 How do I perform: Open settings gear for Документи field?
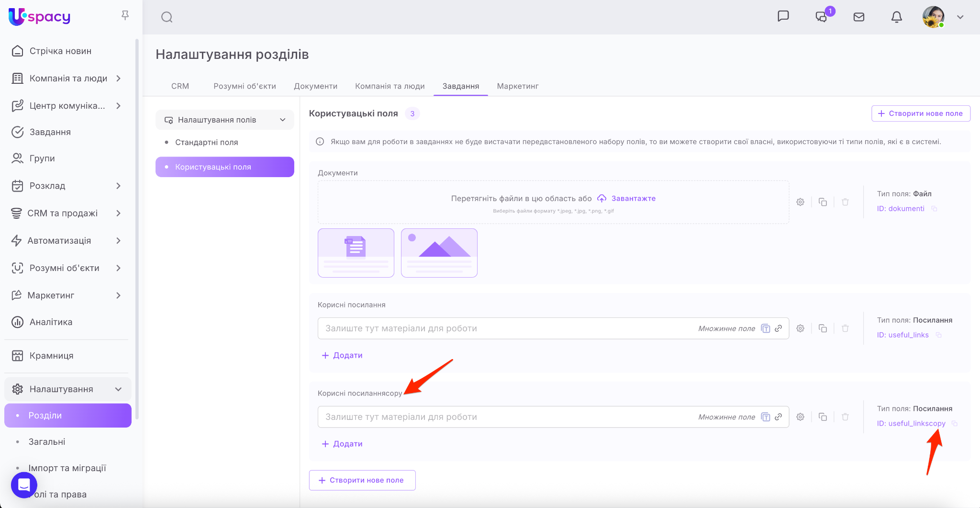(x=800, y=202)
